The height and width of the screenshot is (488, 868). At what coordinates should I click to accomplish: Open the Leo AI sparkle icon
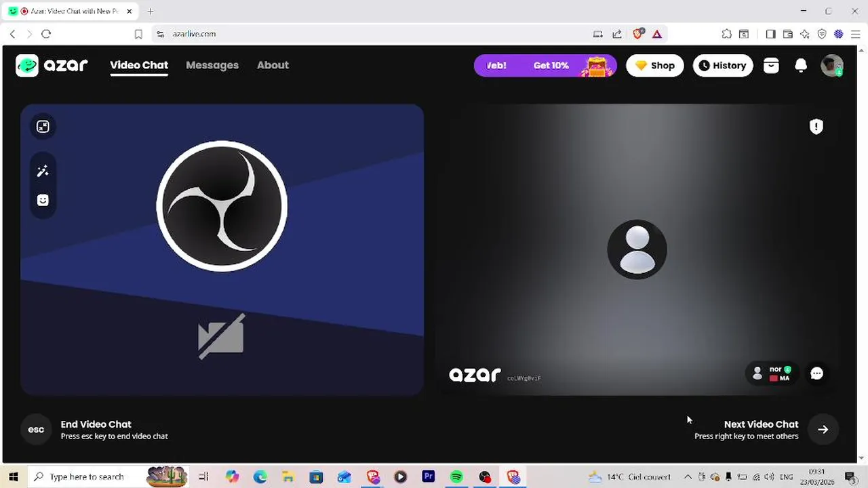[805, 34]
